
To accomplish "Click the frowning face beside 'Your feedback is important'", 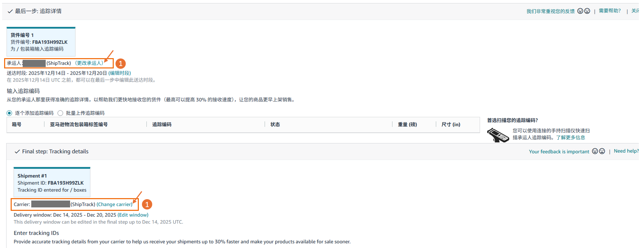I will coord(602,151).
